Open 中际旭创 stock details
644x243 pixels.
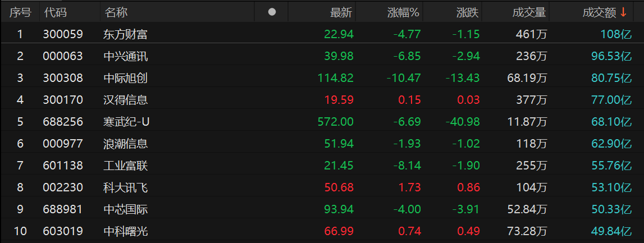point(125,78)
